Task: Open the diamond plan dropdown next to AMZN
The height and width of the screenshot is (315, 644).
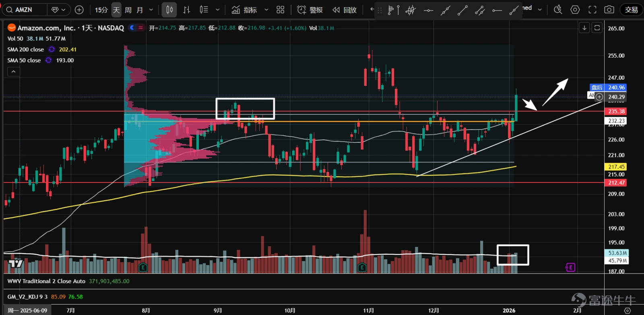Action: (59, 10)
